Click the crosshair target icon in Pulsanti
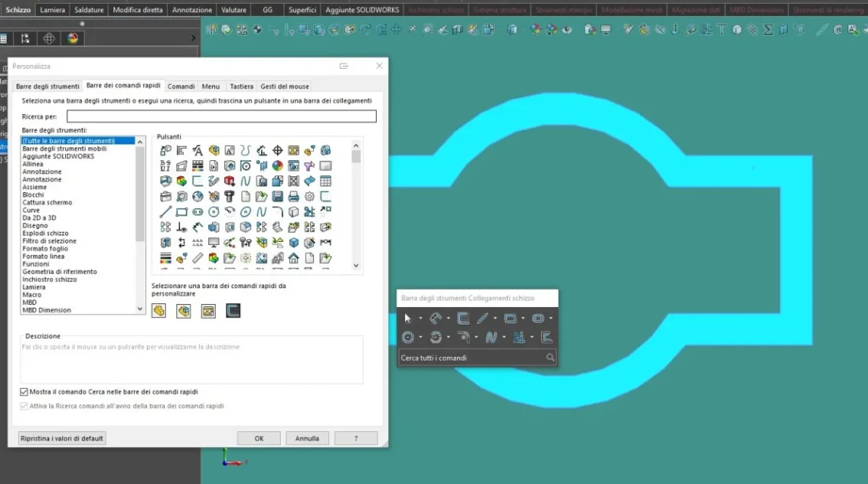Image resolution: width=868 pixels, height=484 pixels. point(277,150)
